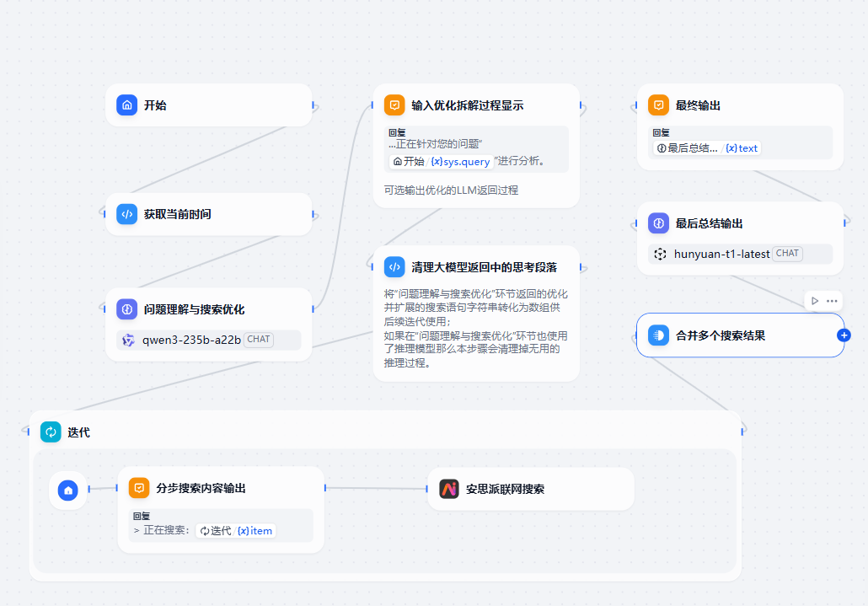
Task: Click the LLM icon on 问题理解与搜索优化 node
Action: coord(126,309)
